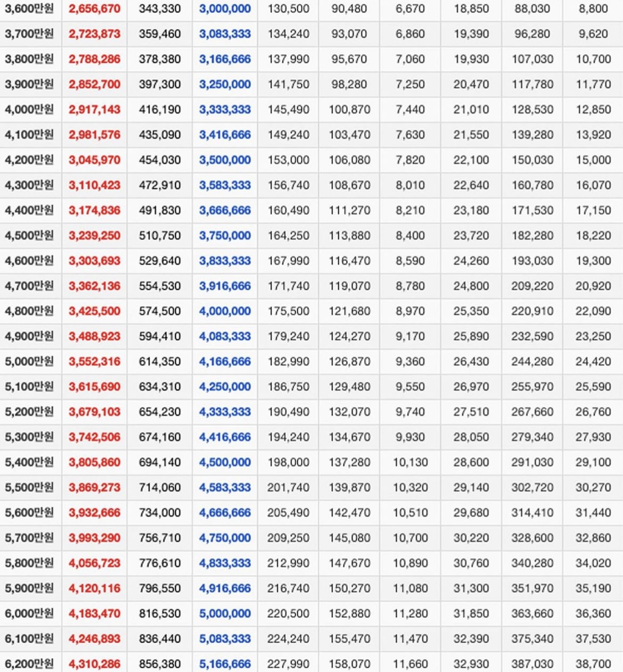Select the 6,000만원 salary label
Image resolution: width=623 pixels, height=672 pixels.
(x=29, y=613)
